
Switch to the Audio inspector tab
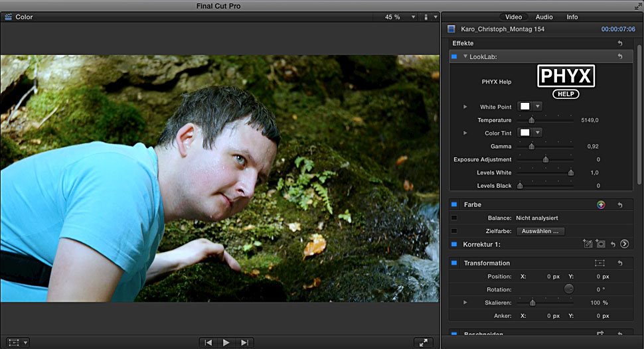tap(544, 17)
